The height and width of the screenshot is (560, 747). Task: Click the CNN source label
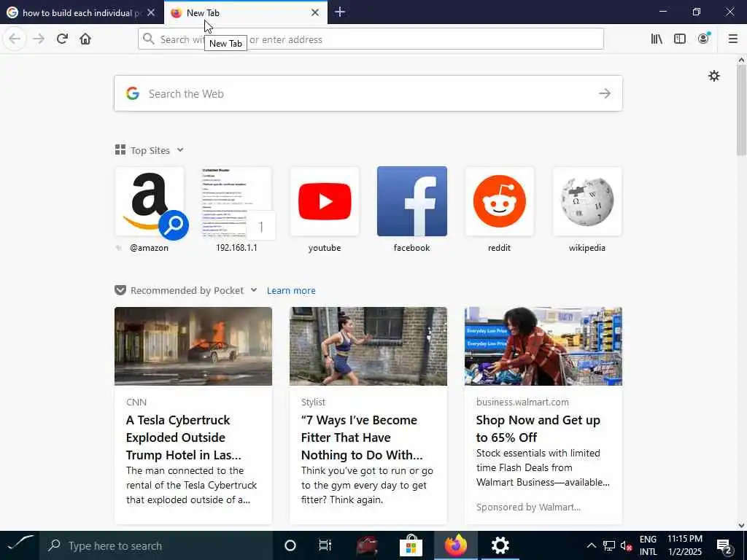pyautogui.click(x=136, y=402)
